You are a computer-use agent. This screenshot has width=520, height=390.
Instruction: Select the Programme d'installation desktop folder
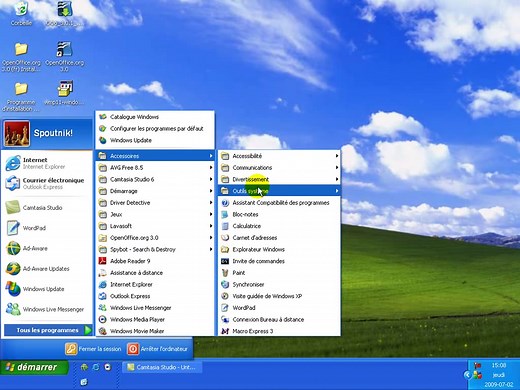pos(21,97)
